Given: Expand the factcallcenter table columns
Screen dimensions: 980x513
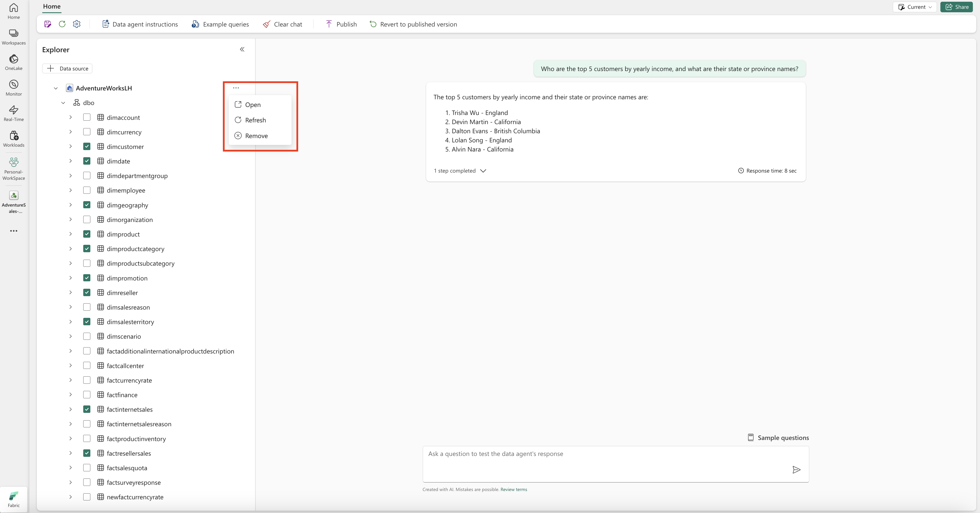Looking at the screenshot, I should coord(70,365).
